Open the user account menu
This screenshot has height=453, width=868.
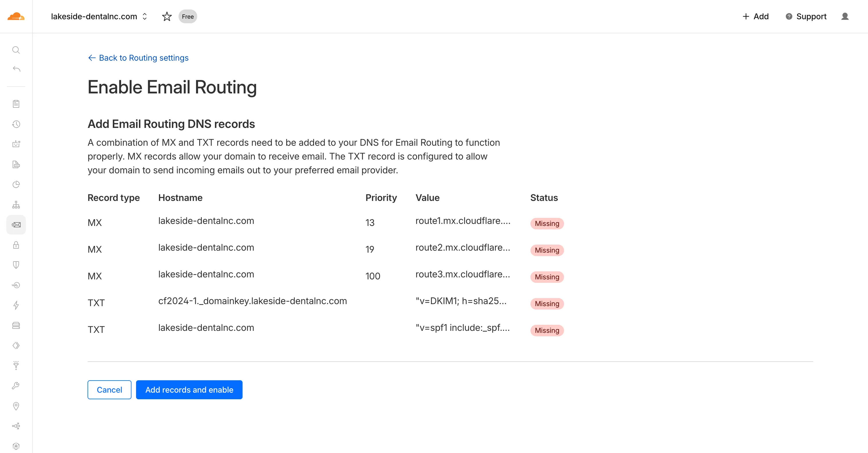pos(845,17)
